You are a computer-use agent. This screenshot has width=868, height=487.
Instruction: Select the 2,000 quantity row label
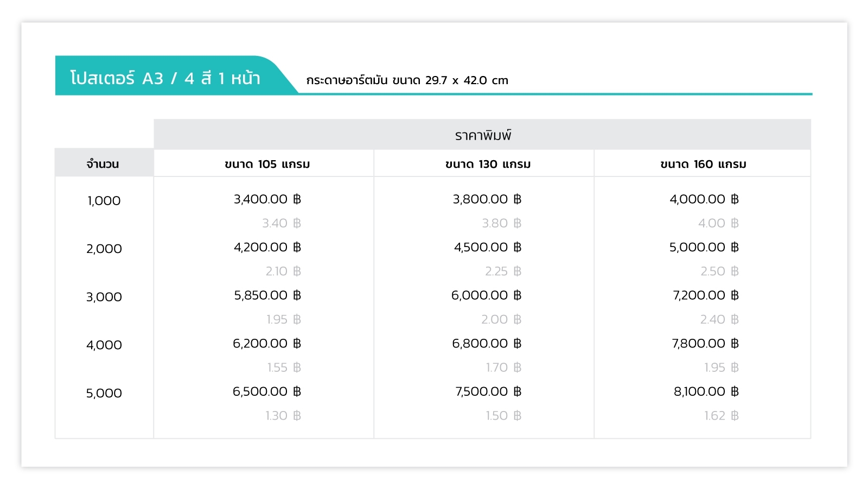tap(104, 249)
